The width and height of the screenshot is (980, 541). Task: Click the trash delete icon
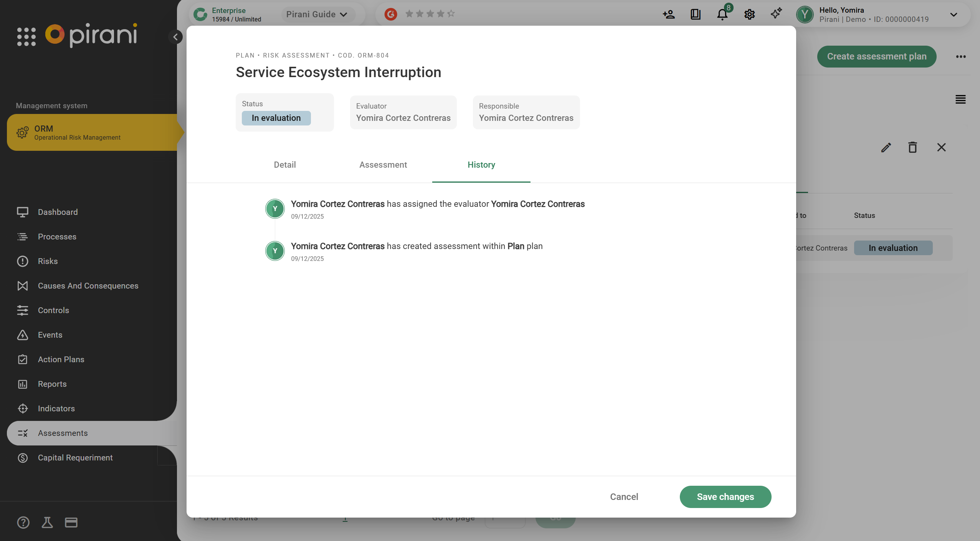click(912, 147)
